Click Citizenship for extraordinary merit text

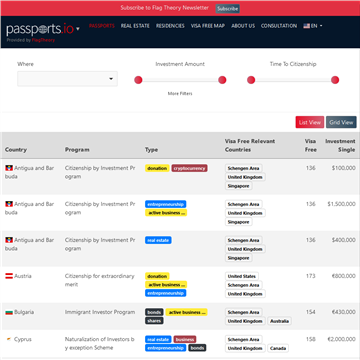[x=99, y=280]
